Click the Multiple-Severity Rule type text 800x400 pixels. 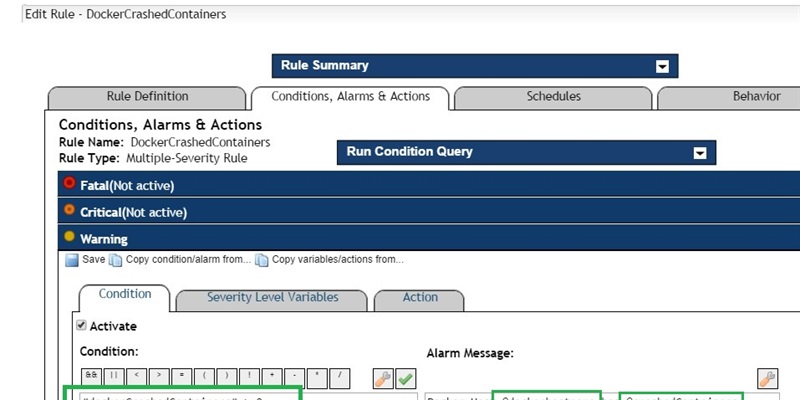click(187, 158)
